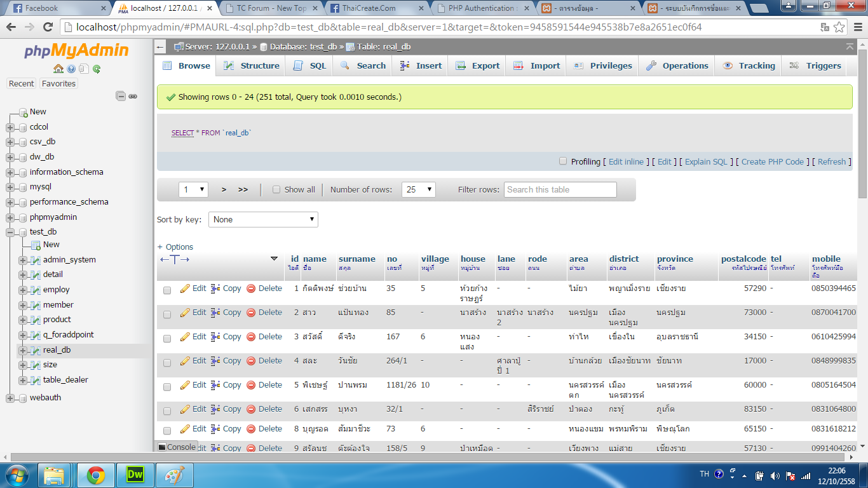
Task: Open the Triggers tab
Action: tap(815, 65)
